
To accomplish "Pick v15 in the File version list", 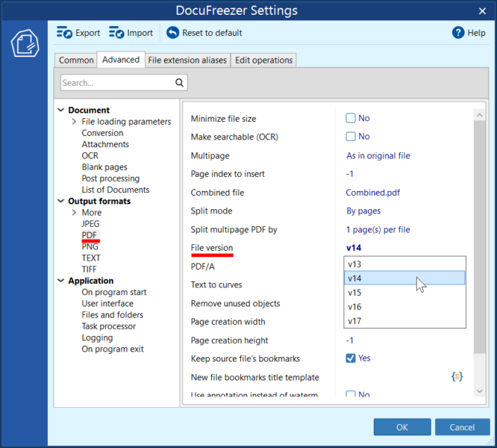I will (404, 293).
